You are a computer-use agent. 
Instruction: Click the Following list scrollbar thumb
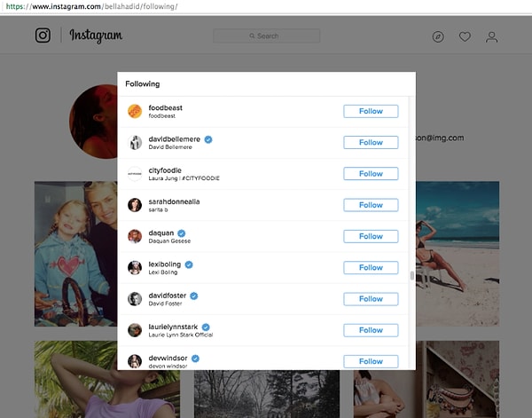click(x=411, y=274)
